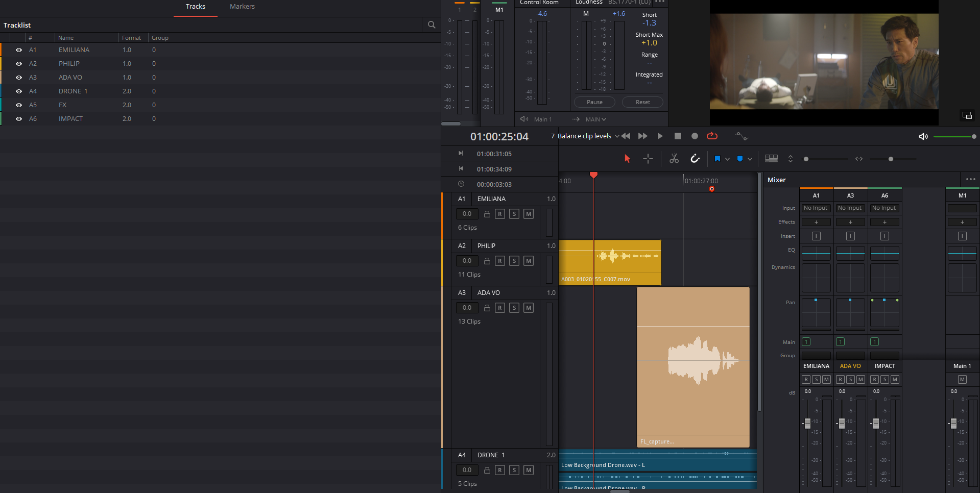The image size is (980, 493).
Task: Click the Control Room speaker icon
Action: click(524, 119)
